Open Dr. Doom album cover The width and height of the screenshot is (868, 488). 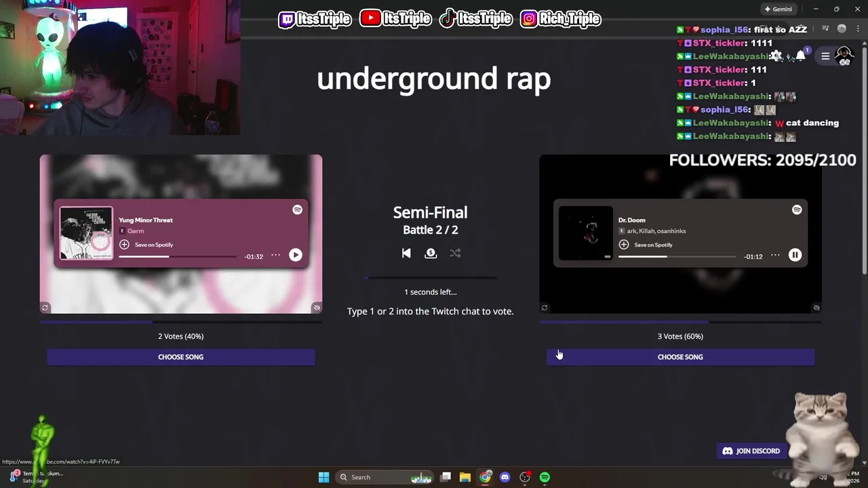pos(585,233)
